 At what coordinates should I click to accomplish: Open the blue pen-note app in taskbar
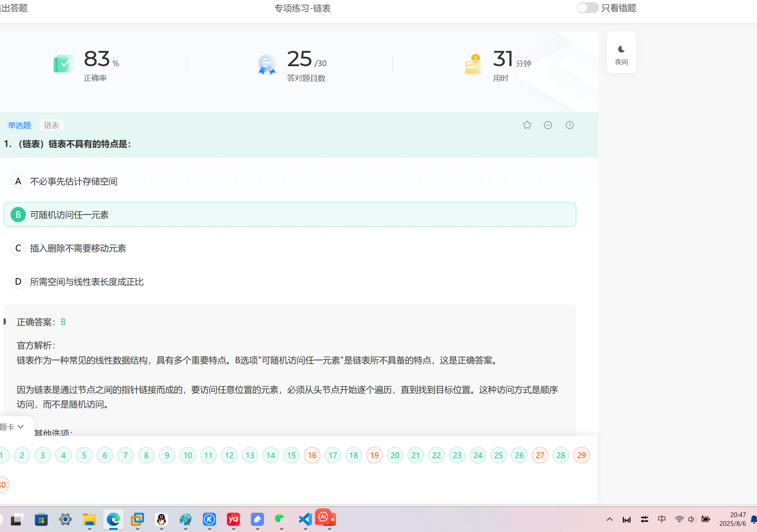pos(257,519)
